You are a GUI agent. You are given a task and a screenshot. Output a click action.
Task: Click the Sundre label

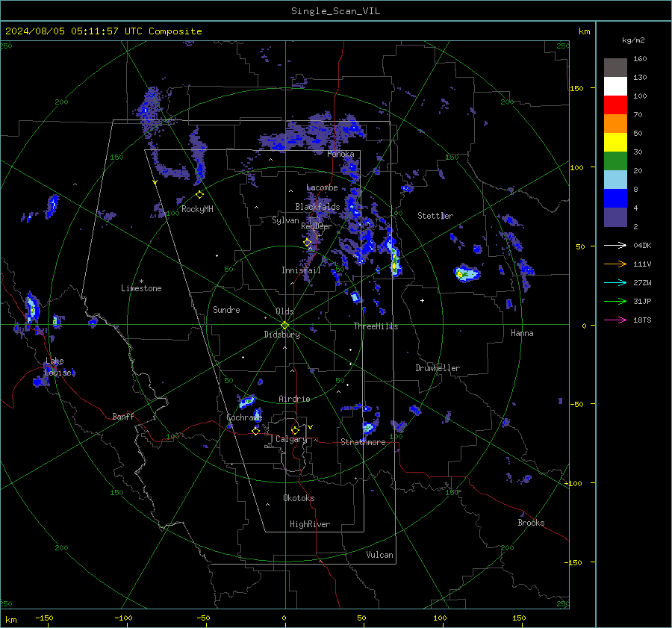pyautogui.click(x=226, y=310)
